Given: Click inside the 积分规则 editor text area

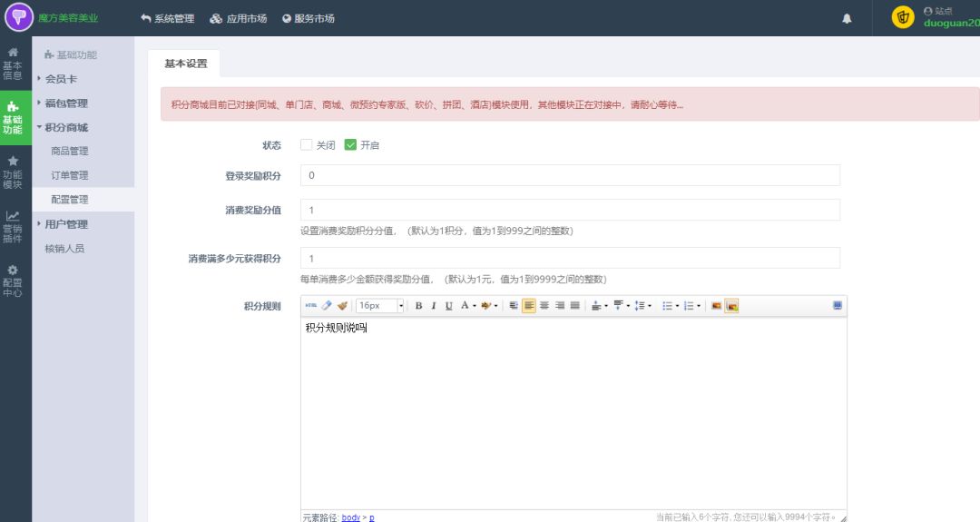Looking at the screenshot, I should (573, 414).
